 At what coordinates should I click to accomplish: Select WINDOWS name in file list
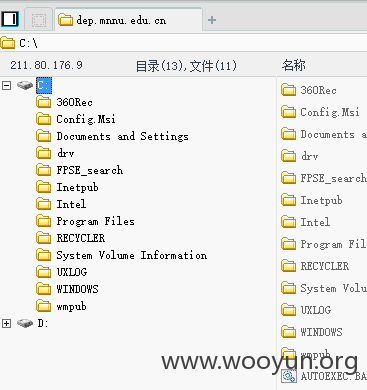pos(321,332)
